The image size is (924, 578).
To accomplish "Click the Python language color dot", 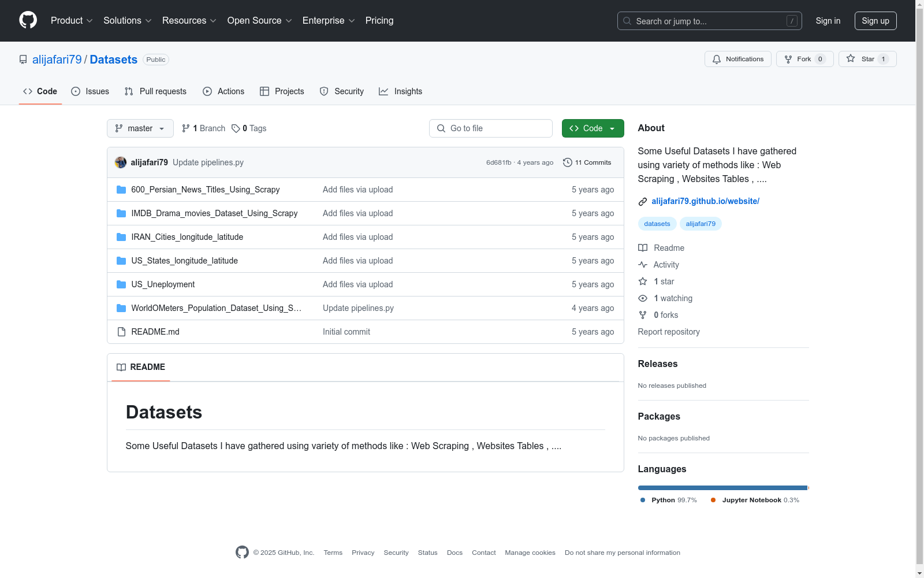I will pyautogui.click(x=643, y=500).
